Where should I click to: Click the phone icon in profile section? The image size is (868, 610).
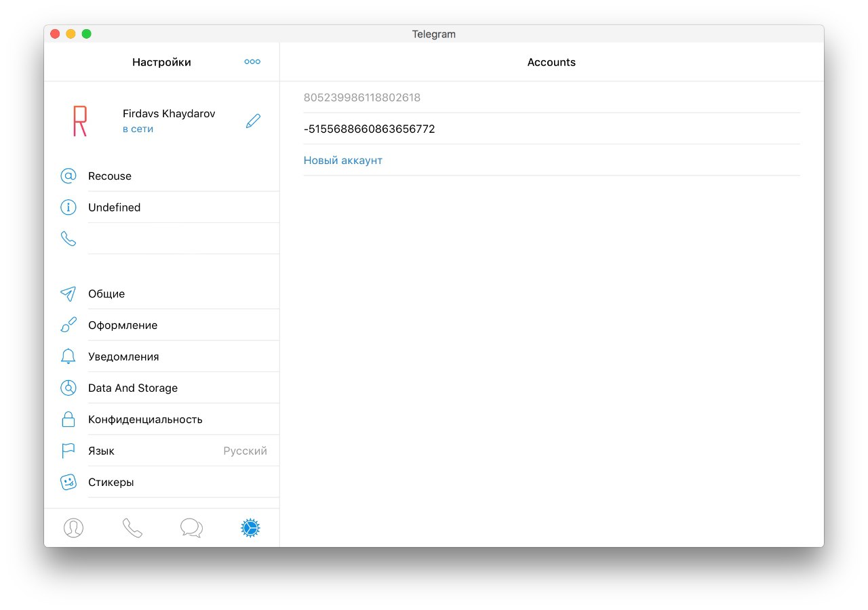coord(68,239)
